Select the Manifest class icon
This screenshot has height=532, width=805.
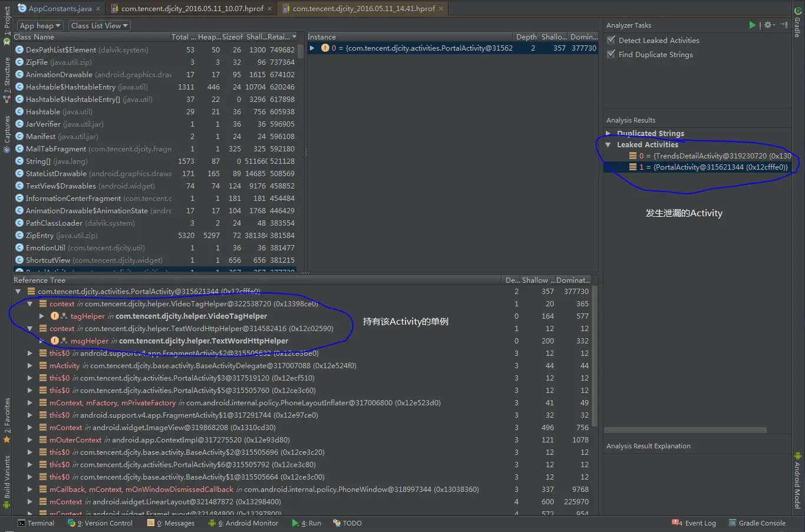(19, 136)
